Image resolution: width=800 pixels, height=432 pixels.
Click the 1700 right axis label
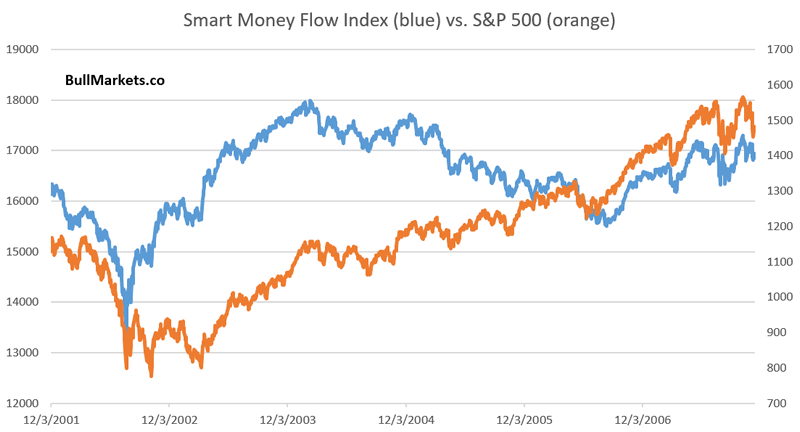tap(777, 49)
